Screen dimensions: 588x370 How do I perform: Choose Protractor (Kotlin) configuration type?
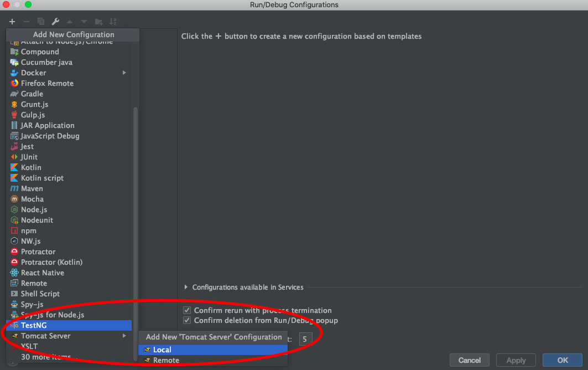coord(69,262)
